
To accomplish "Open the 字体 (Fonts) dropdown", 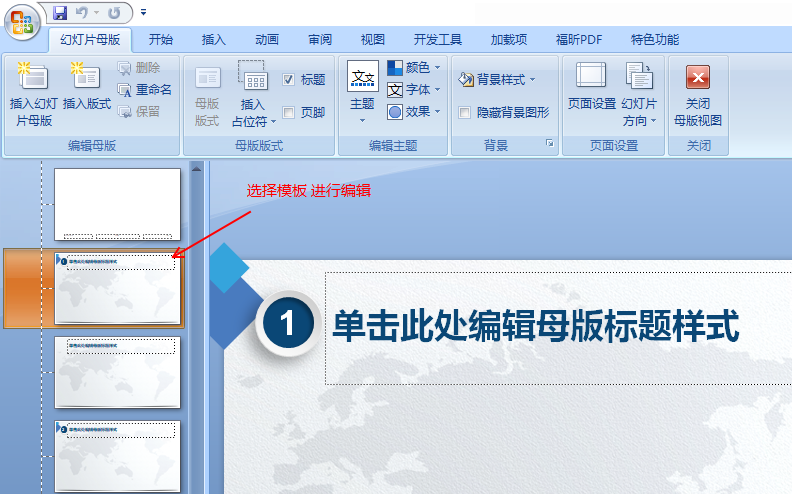I will (x=414, y=90).
